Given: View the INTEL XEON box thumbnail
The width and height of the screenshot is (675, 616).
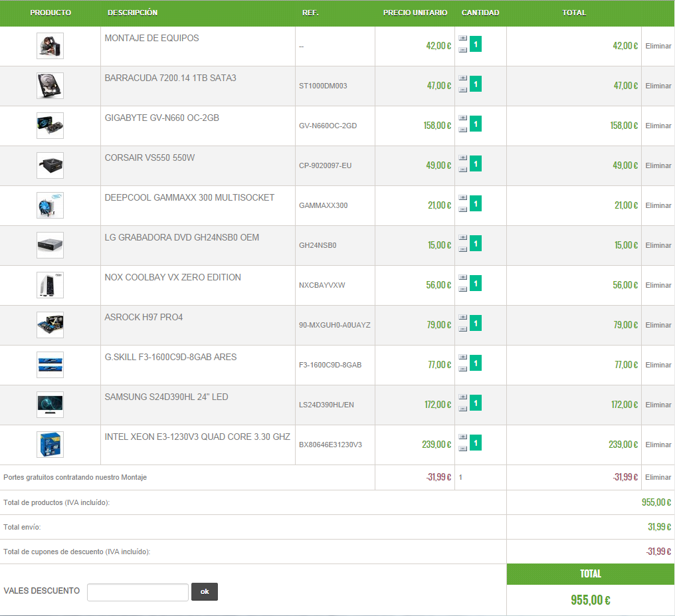Looking at the screenshot, I should (x=50, y=445).
